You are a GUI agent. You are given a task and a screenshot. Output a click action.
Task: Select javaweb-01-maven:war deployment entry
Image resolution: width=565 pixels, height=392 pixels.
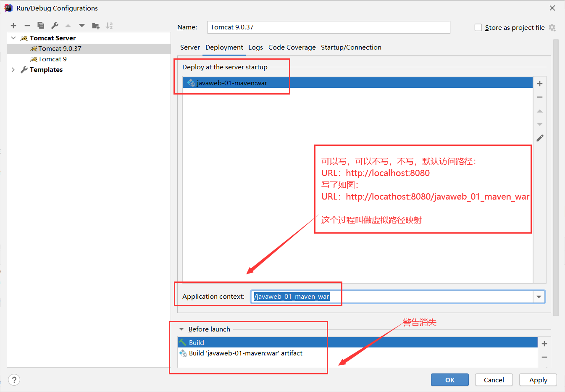357,83
